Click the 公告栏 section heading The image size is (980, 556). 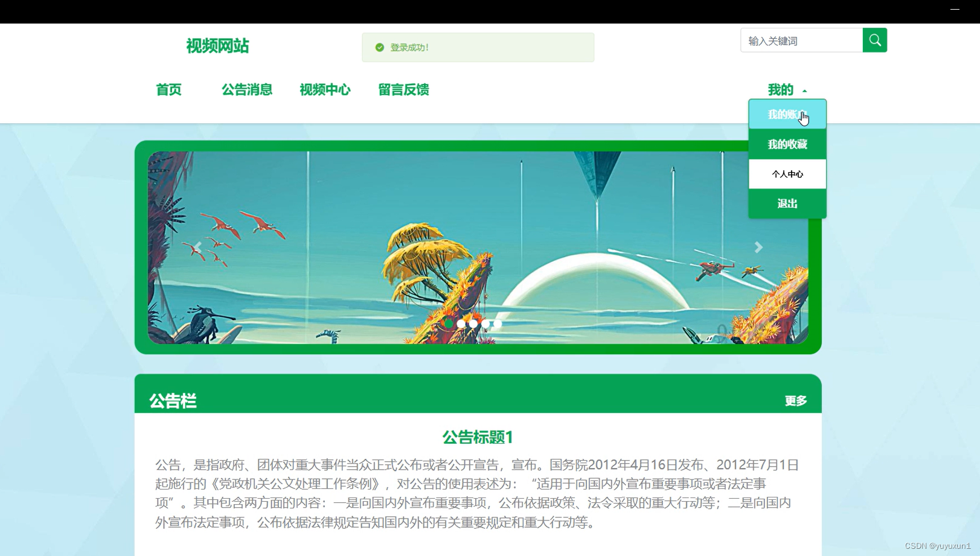coord(173,401)
